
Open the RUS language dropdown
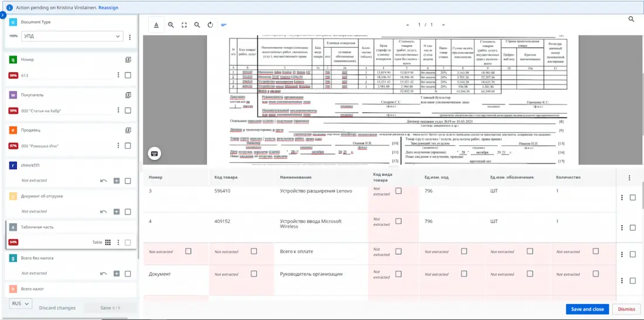coord(20,303)
